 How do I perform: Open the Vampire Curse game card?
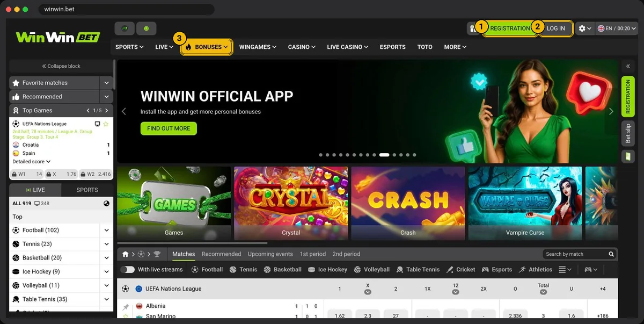click(525, 203)
